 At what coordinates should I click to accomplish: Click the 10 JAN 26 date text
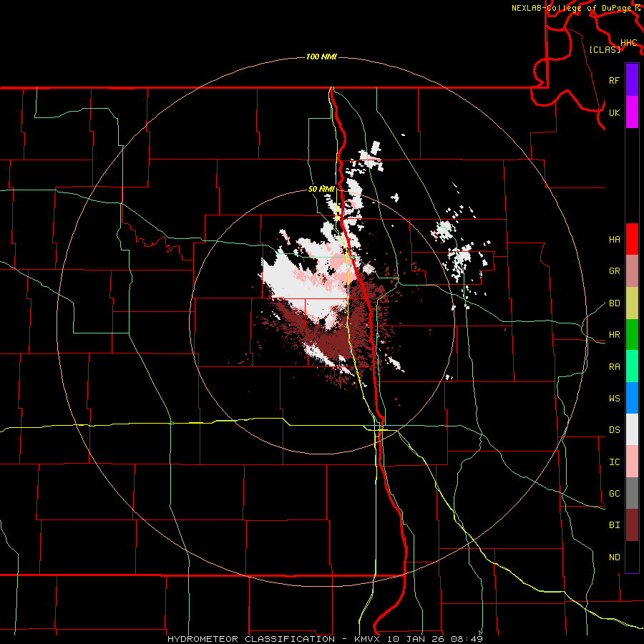click(416, 639)
